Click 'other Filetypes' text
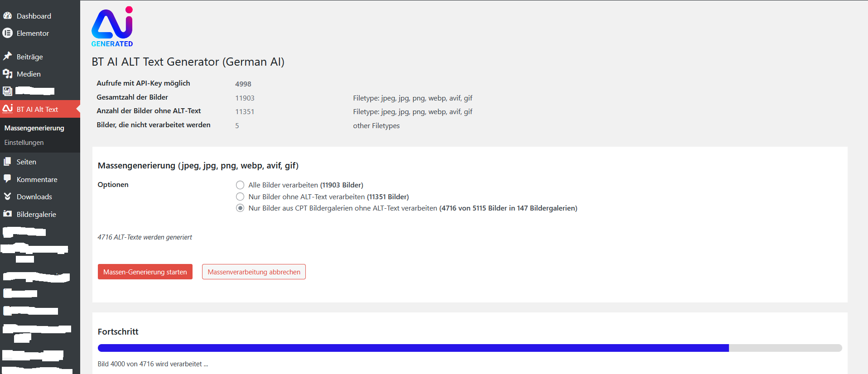The height and width of the screenshot is (374, 868). point(376,125)
